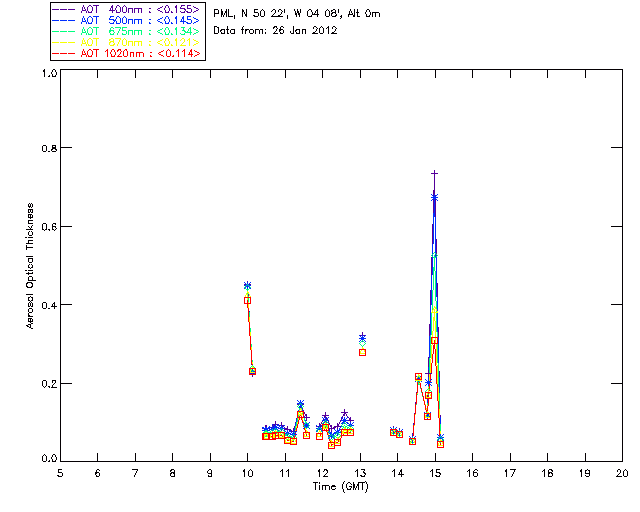Viewport: 640px width, 512px height.
Task: Click the 0.6 y-axis tick label
Action: tap(49, 227)
